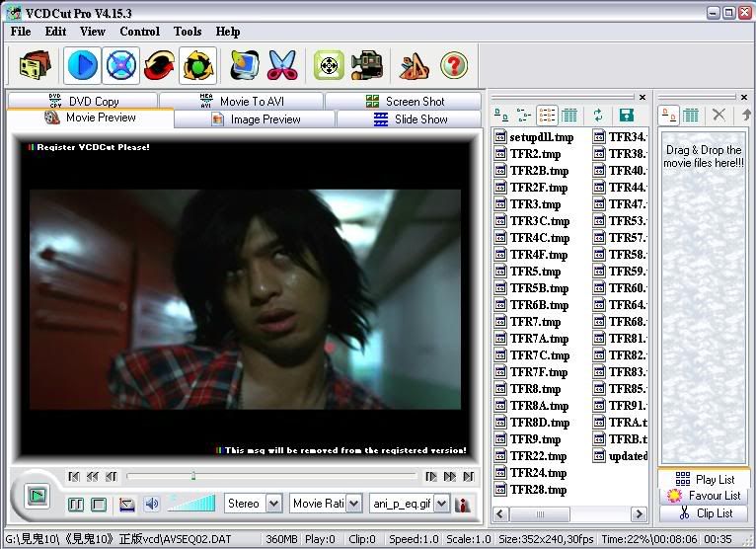756x549 pixels.
Task: Mute audio with the speaker icon
Action: pos(152,505)
